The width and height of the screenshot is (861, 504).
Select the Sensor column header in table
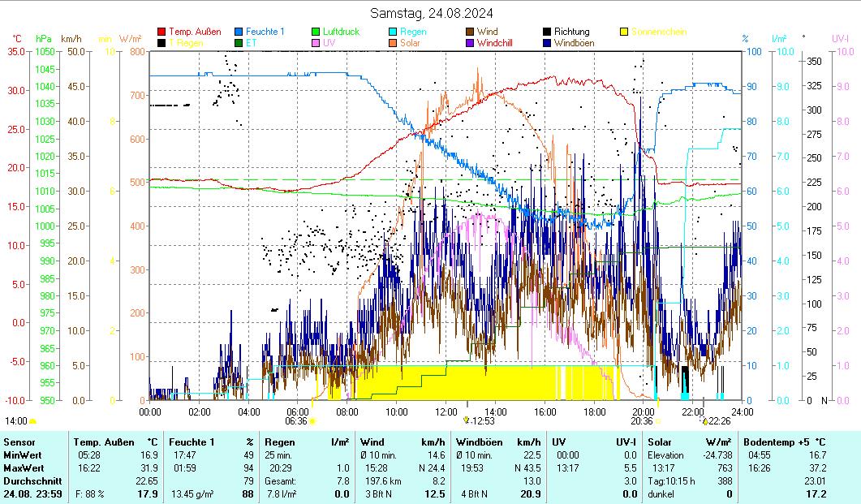point(19,442)
